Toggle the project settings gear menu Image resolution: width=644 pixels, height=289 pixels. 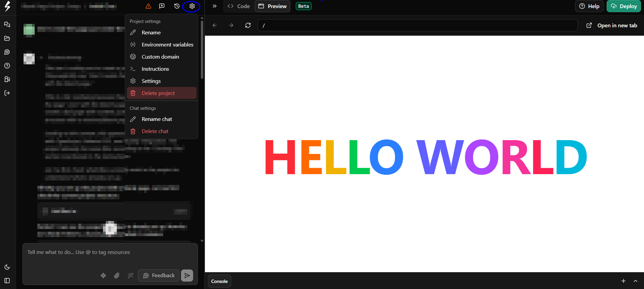[192, 6]
